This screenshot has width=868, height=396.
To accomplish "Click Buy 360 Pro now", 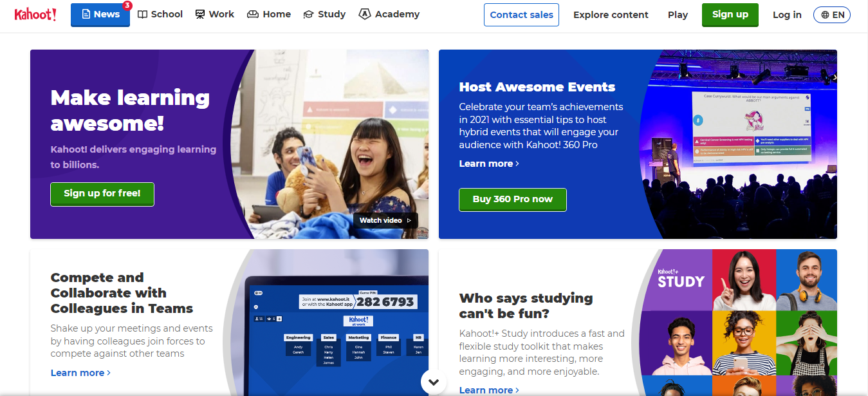I will tap(512, 199).
